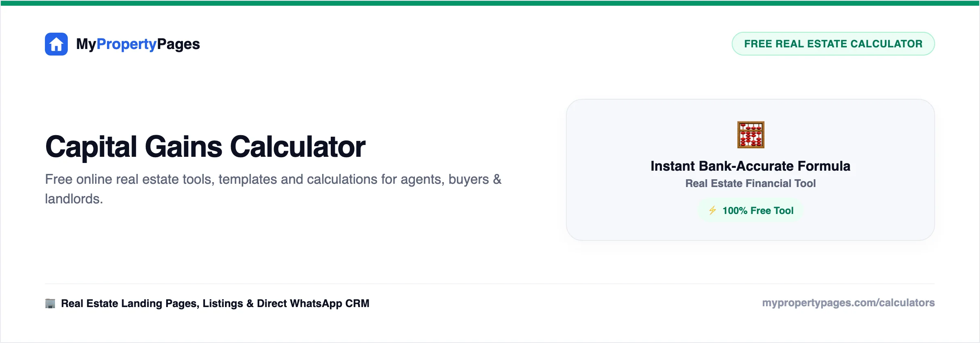980x343 pixels.
Task: Click the office building emoji icon
Action: tap(50, 303)
